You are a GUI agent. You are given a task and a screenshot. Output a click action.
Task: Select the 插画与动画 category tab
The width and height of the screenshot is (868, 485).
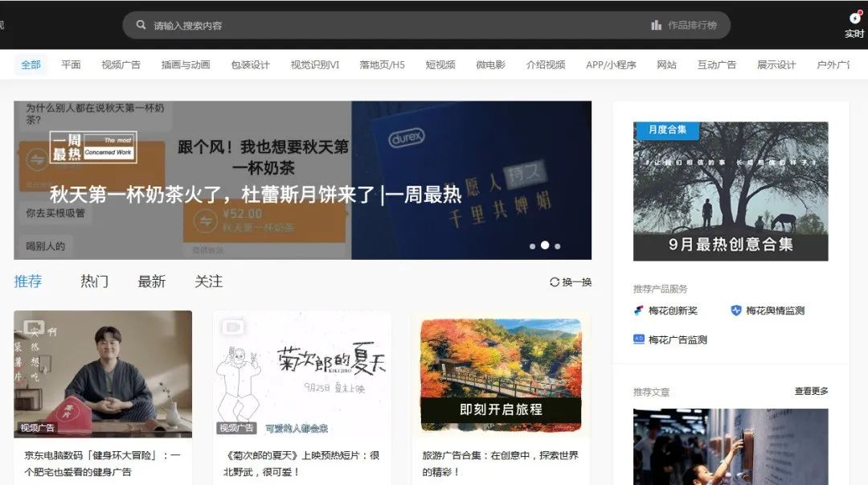186,65
